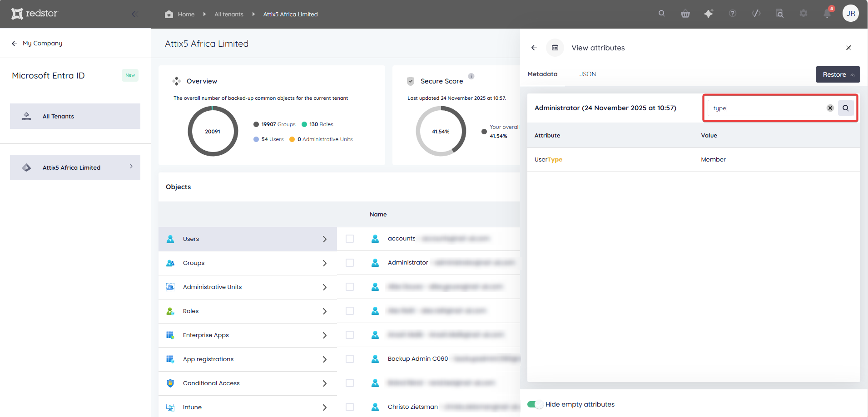This screenshot has height=417, width=868.
Task: Open the Groups object category
Action: click(248, 263)
